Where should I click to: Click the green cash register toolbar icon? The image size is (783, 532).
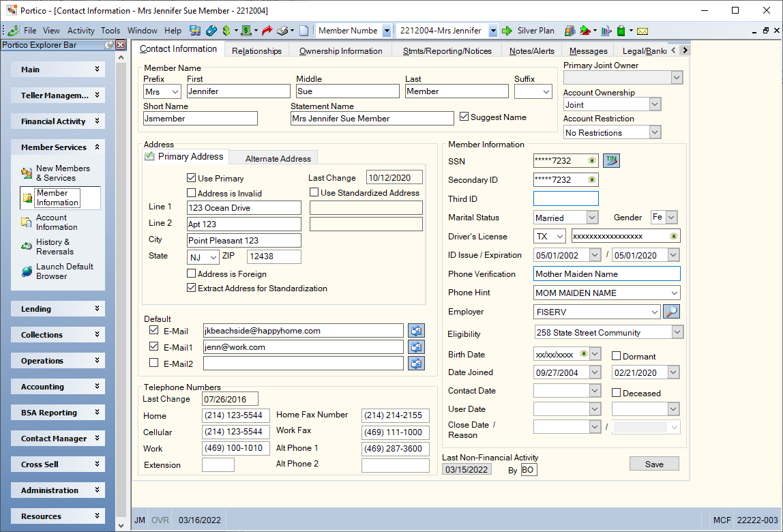click(246, 31)
